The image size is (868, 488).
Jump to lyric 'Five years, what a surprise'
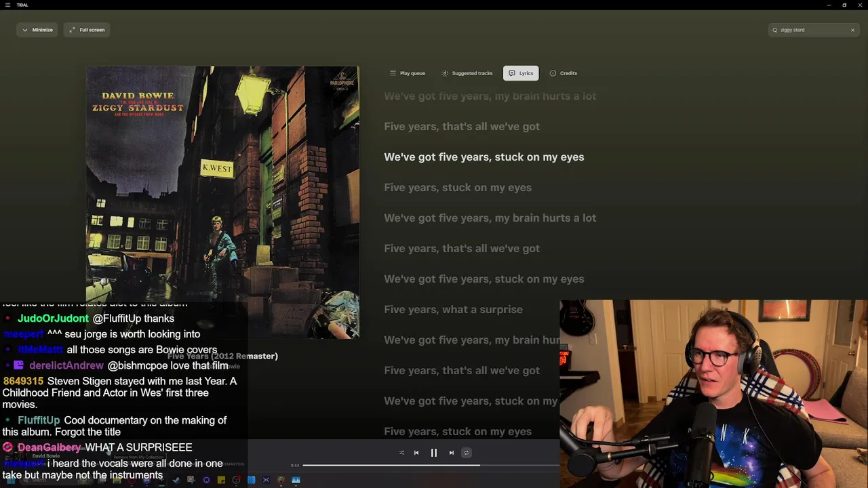[453, 310]
